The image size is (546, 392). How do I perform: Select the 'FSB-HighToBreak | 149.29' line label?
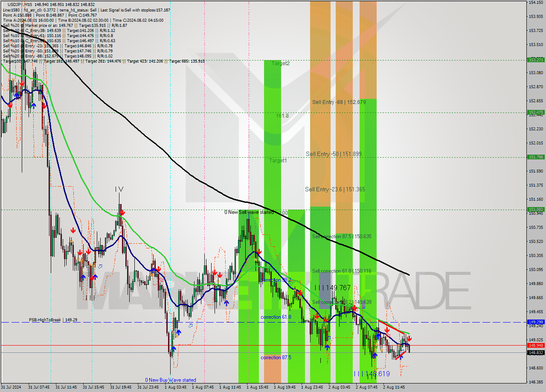pos(53,320)
